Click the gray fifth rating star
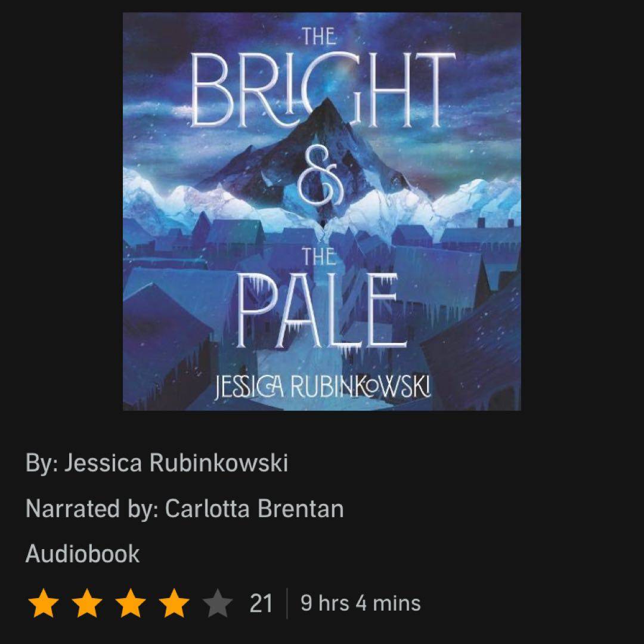Viewport: 644px width, 644px height. pyautogui.click(x=218, y=603)
